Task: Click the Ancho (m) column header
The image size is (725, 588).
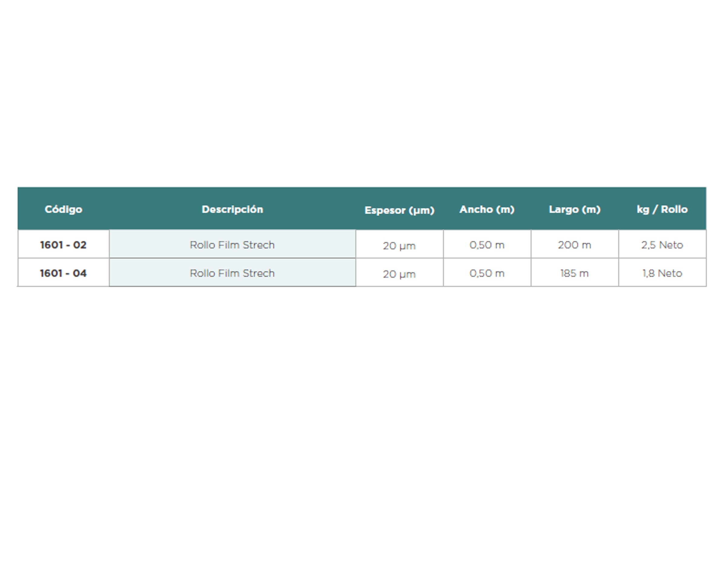Action: (x=487, y=209)
